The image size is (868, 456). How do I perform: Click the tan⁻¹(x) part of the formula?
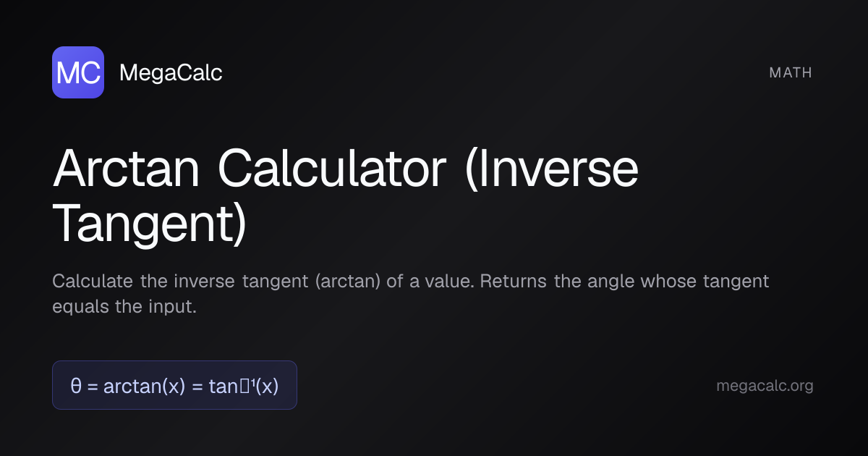click(244, 386)
